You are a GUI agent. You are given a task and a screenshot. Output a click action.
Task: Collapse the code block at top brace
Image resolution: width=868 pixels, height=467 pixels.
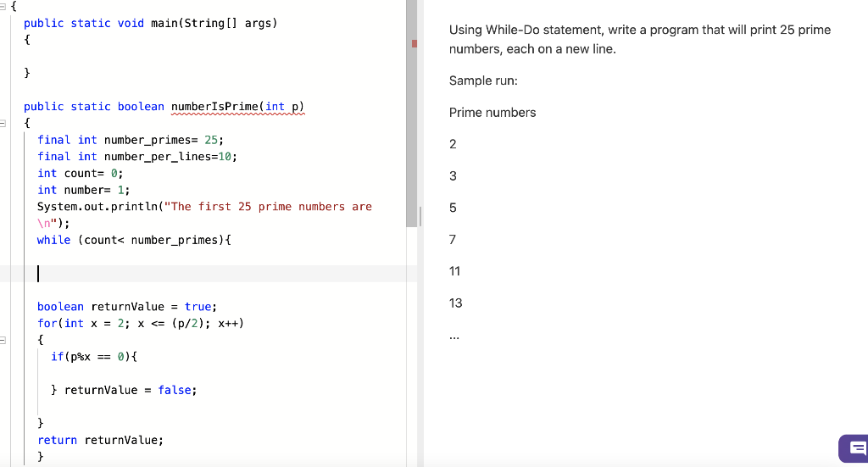click(3, 7)
